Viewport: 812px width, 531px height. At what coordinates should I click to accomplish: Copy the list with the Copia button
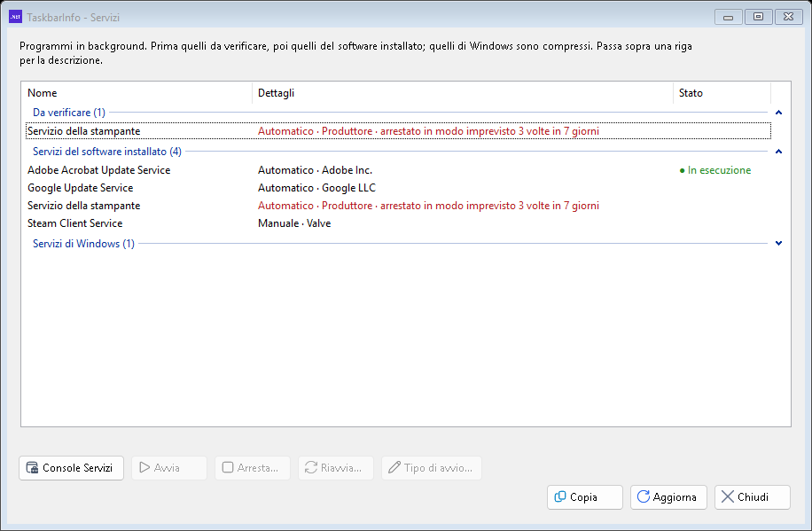point(585,497)
